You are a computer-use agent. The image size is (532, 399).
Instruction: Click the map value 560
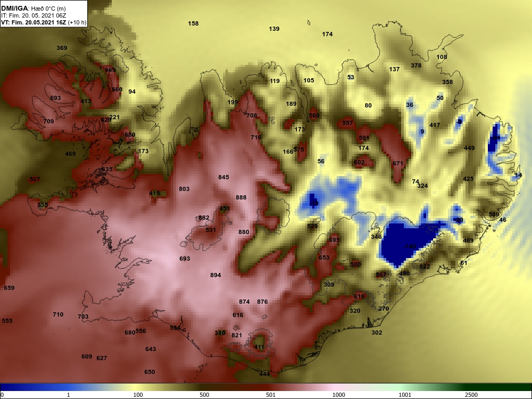(x=314, y=115)
